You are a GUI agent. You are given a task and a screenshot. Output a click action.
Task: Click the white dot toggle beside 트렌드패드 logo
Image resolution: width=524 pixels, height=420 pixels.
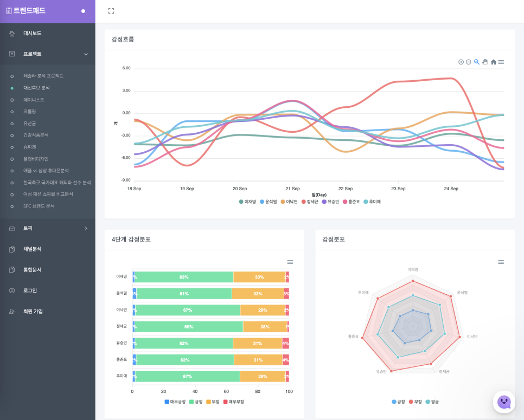click(x=83, y=11)
